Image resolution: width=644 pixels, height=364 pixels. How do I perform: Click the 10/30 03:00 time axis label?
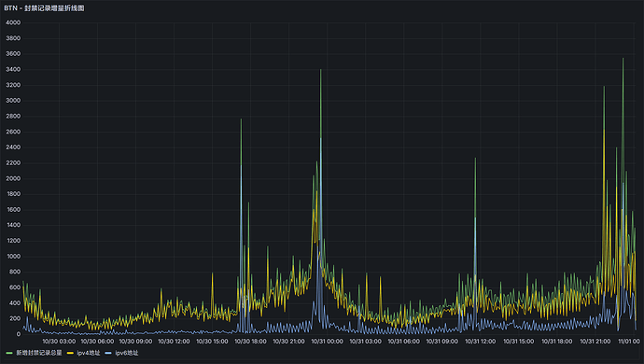pyautogui.click(x=59, y=342)
